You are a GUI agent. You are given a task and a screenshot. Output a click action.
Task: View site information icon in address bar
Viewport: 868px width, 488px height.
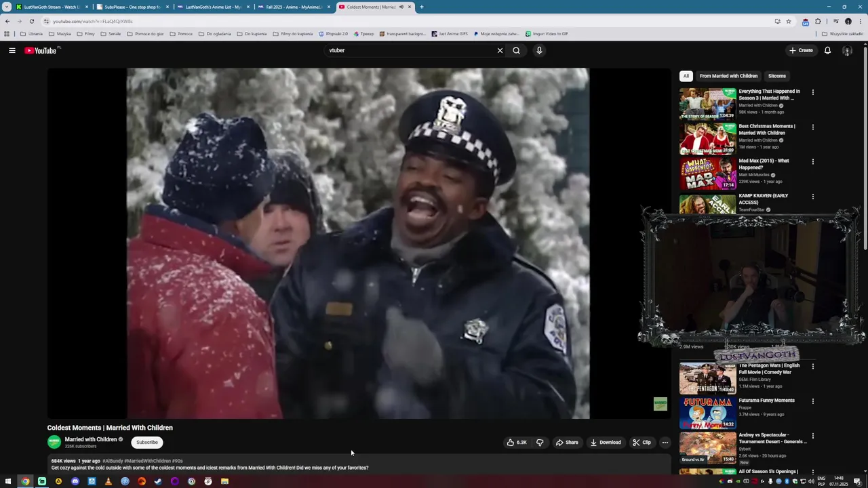click(46, 21)
